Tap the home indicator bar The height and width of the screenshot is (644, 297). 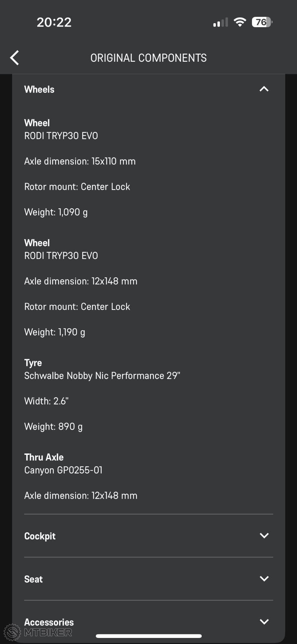(x=149, y=636)
